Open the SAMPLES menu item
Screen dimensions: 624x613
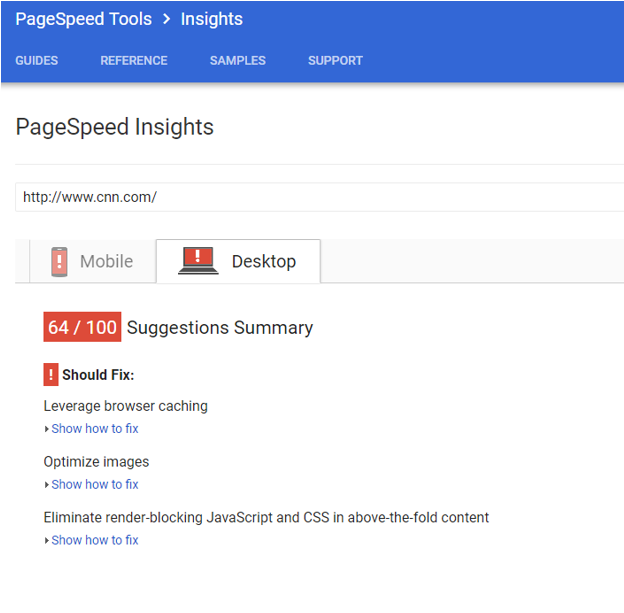(x=238, y=61)
